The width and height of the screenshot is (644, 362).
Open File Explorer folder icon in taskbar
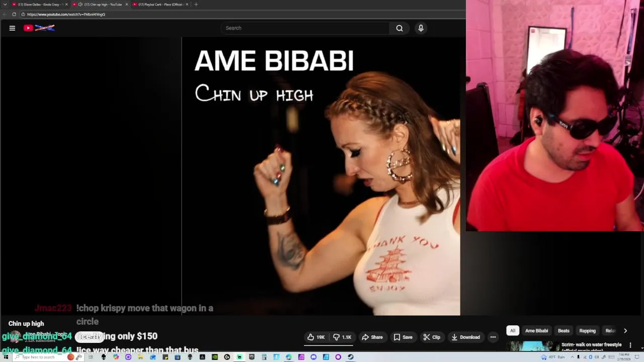pyautogui.click(x=140, y=357)
